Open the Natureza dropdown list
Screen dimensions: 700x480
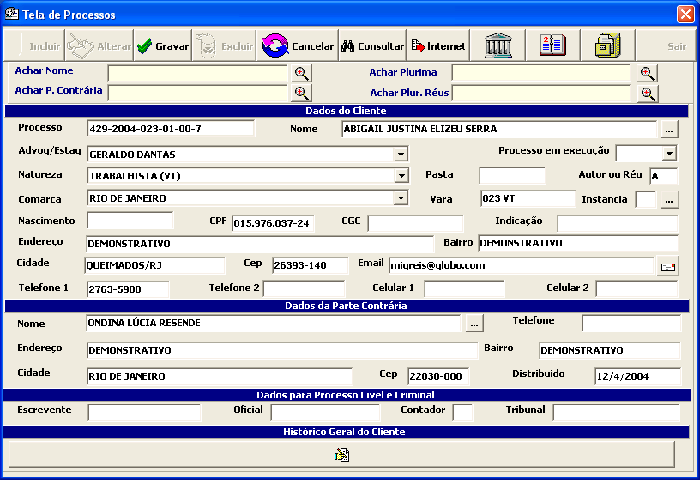pyautogui.click(x=400, y=176)
